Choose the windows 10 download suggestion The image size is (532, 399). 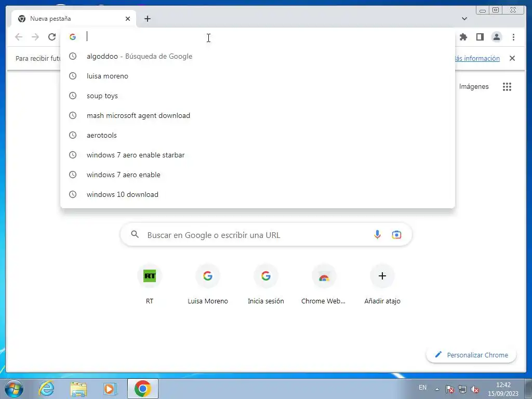pyautogui.click(x=258, y=194)
